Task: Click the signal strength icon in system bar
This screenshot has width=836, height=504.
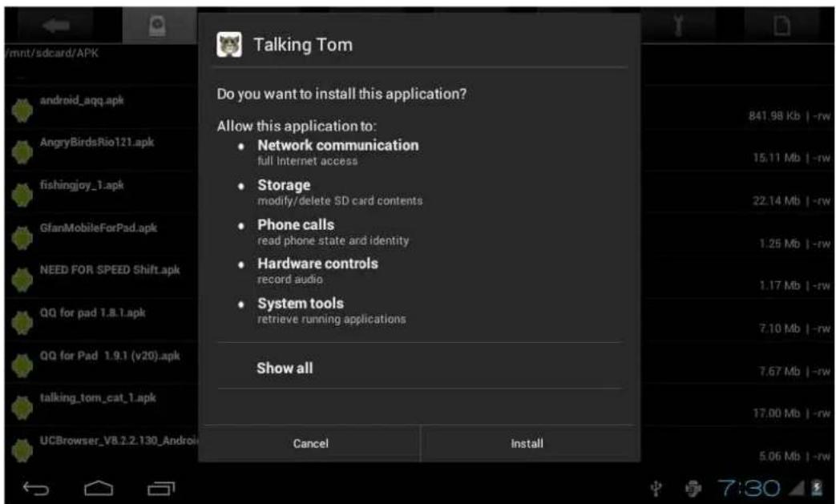Action: point(795,489)
